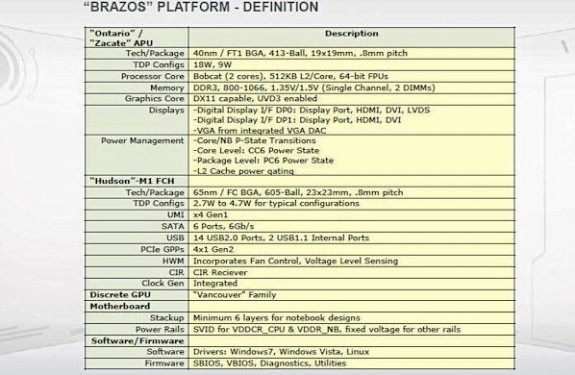Click the Stackup row label

pyautogui.click(x=167, y=318)
